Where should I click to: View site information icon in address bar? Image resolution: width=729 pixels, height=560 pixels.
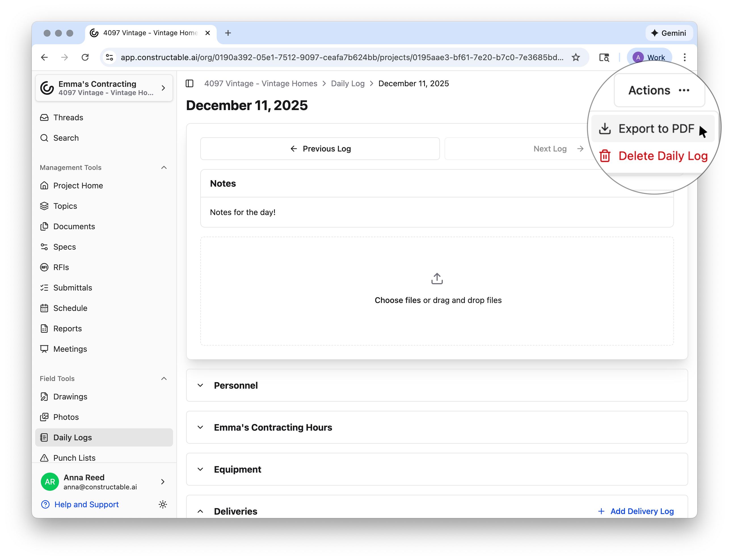[x=110, y=57]
